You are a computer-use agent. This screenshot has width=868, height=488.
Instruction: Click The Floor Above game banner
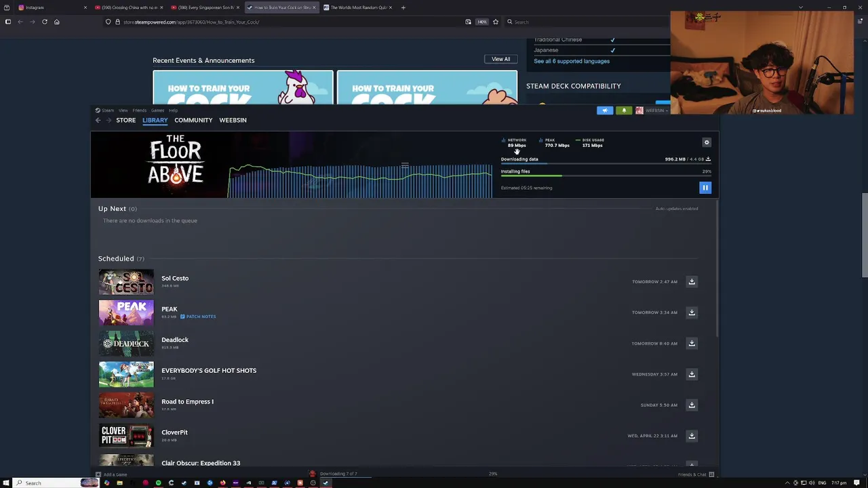click(176, 161)
